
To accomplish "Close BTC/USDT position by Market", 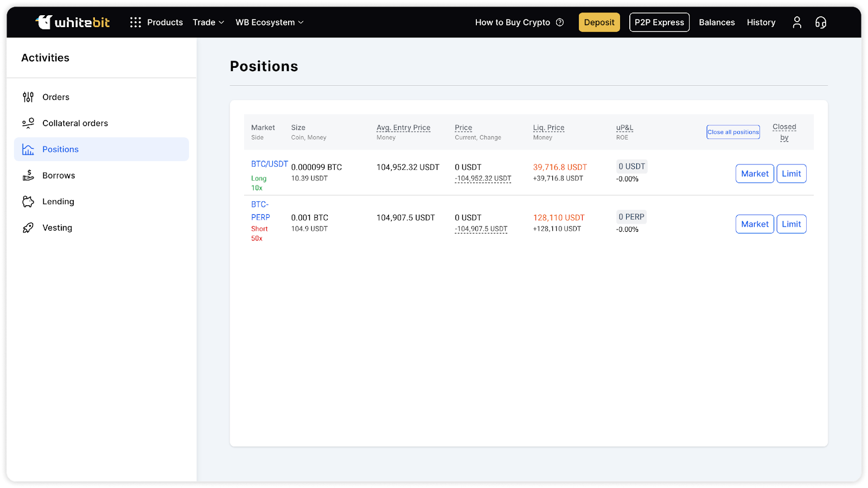I will [755, 174].
